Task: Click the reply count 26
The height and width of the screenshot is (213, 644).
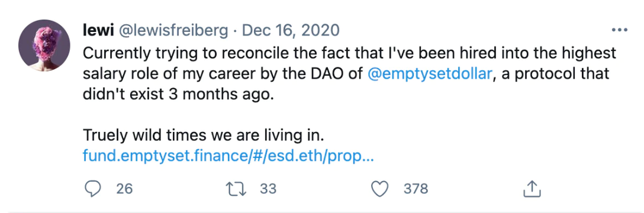Action: 124,189
